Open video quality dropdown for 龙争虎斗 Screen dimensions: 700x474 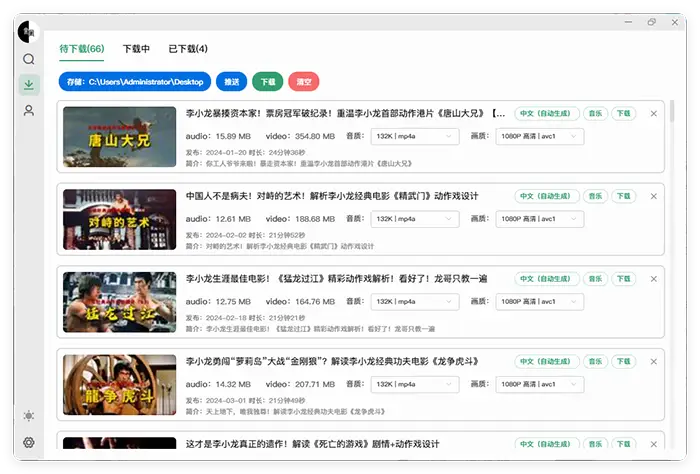point(540,384)
